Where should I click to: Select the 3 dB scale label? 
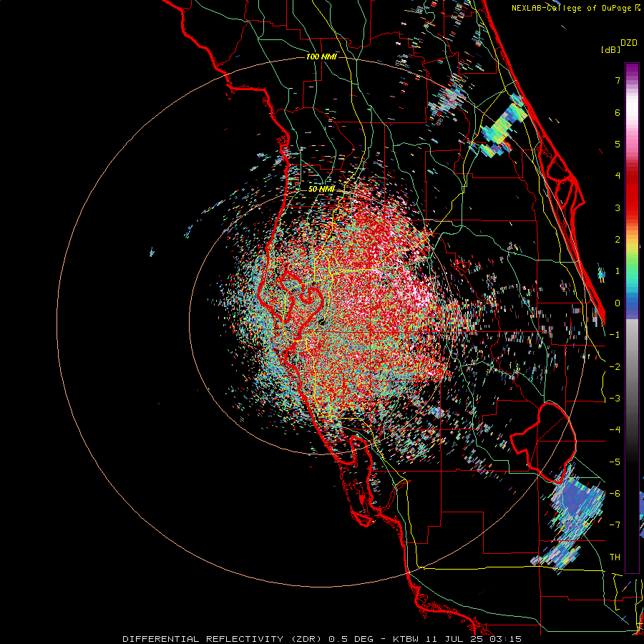pyautogui.click(x=618, y=208)
